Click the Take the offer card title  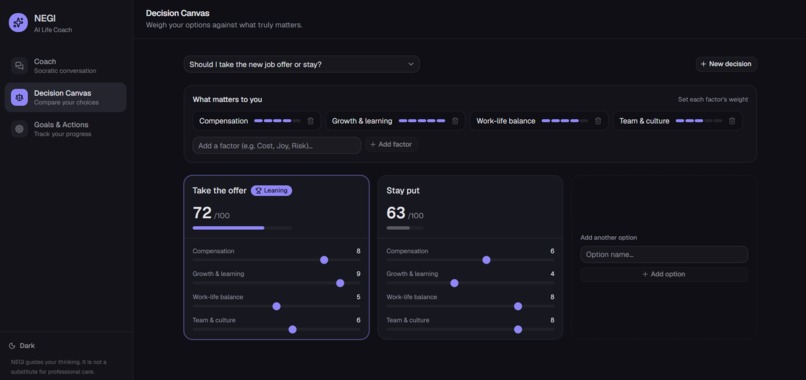[x=219, y=191]
